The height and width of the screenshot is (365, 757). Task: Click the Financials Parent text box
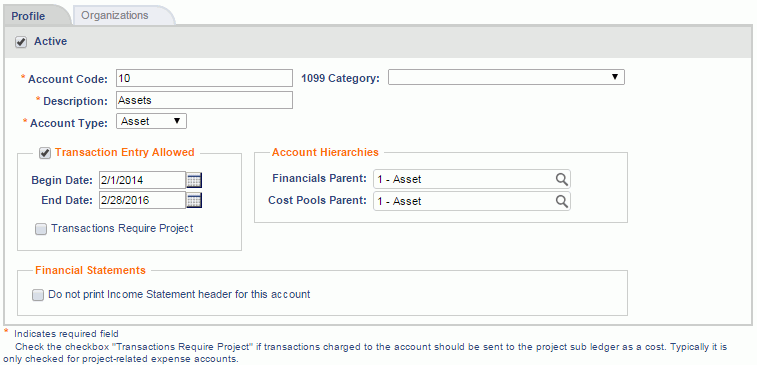[472, 179]
